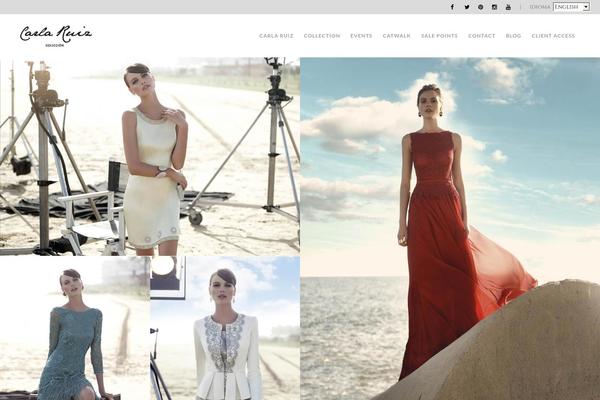Select the teal lace dress photo
The image size is (600, 400).
click(x=75, y=328)
